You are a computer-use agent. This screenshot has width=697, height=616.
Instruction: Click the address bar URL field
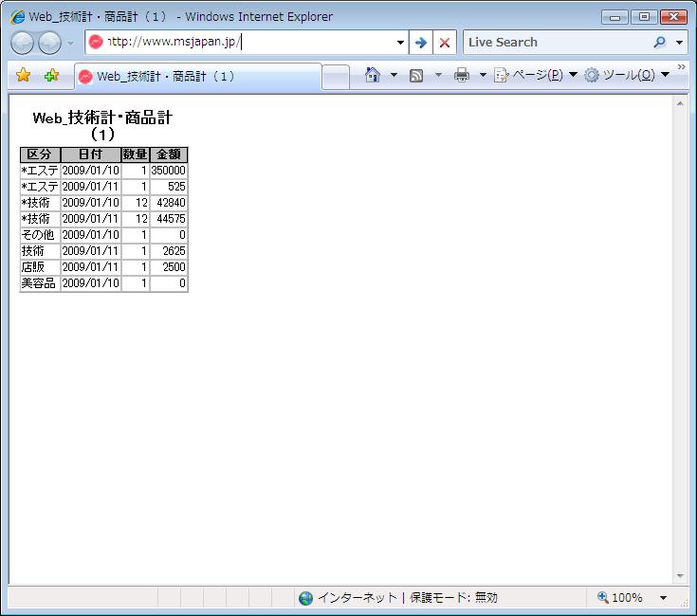click(x=247, y=43)
